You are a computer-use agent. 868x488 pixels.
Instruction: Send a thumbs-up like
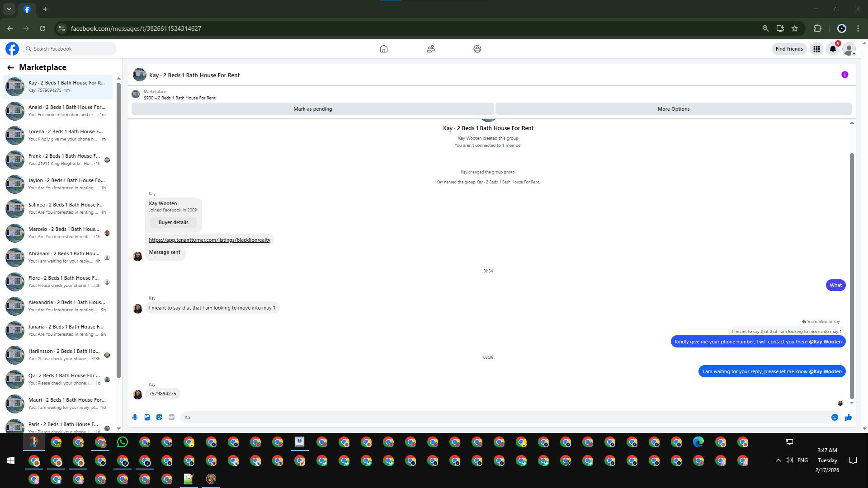tap(848, 418)
